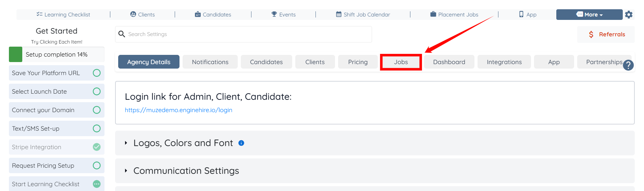
Task: Click the info icon beside Logos, Colors and Font
Action: pos(241,143)
